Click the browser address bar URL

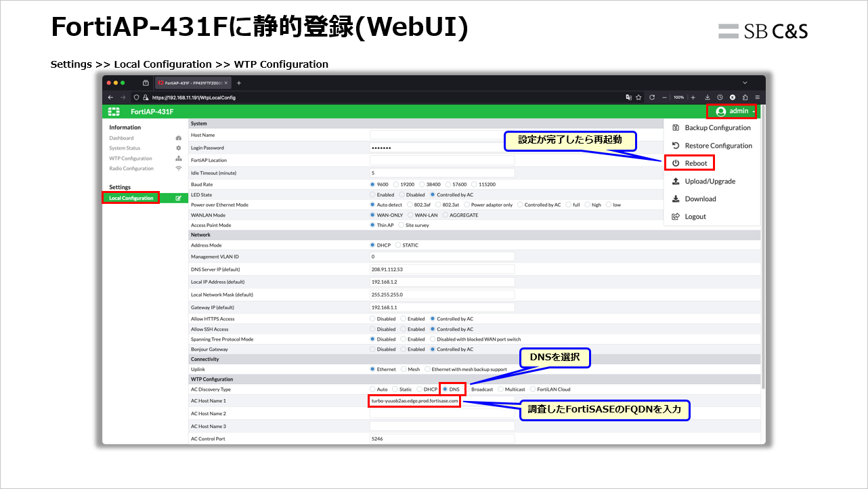coord(194,98)
